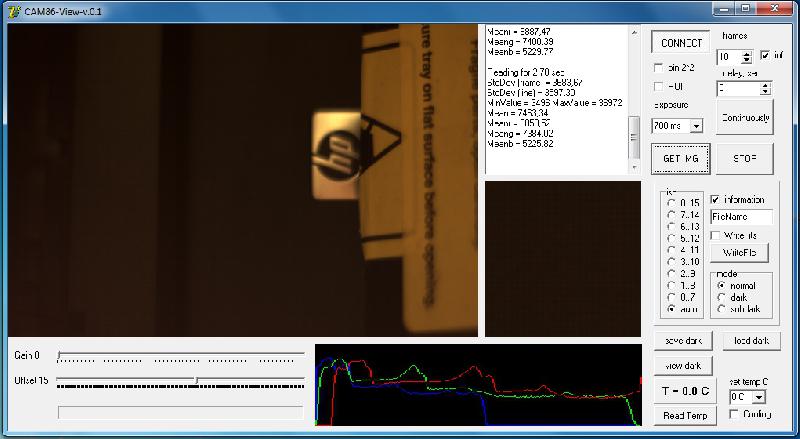
Task: Click the delay sec value field
Action: pyautogui.click(x=739, y=89)
